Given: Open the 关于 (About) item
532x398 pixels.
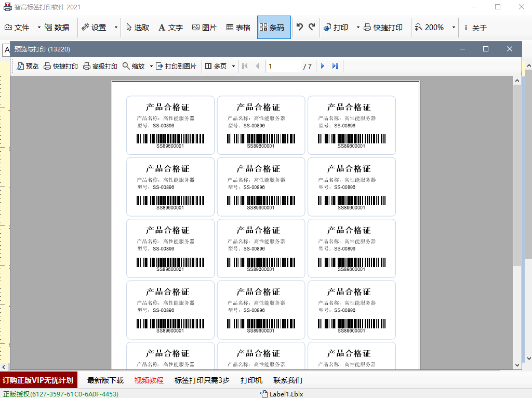Looking at the screenshot, I should [476, 28].
